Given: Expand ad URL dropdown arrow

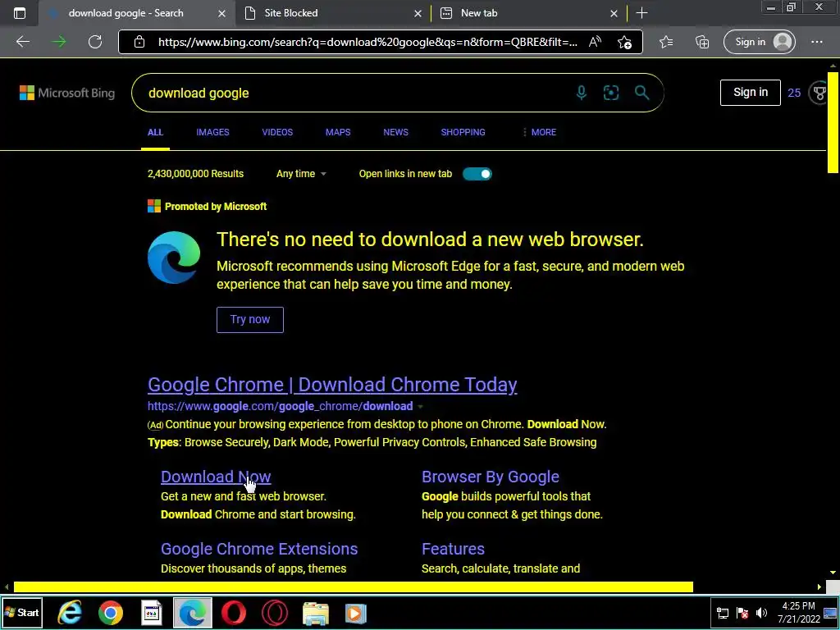Looking at the screenshot, I should tap(420, 407).
